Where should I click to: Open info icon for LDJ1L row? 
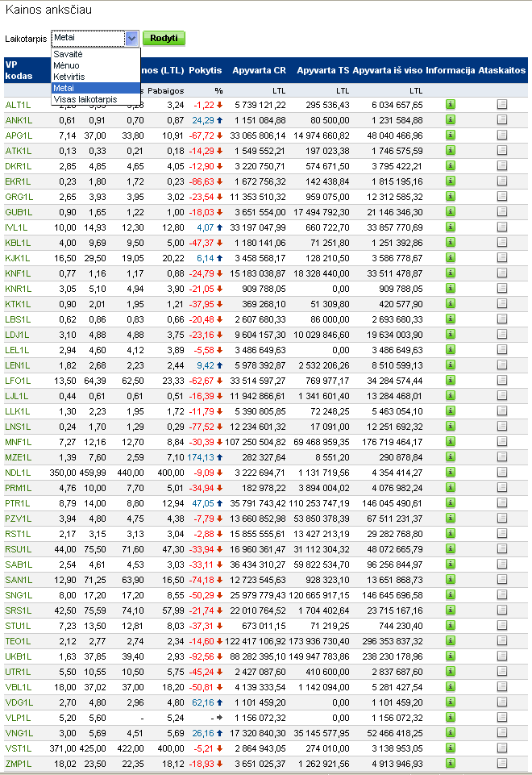pyautogui.click(x=450, y=334)
